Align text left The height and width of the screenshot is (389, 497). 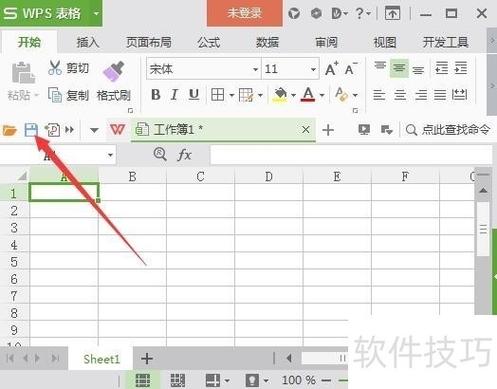[379, 95]
